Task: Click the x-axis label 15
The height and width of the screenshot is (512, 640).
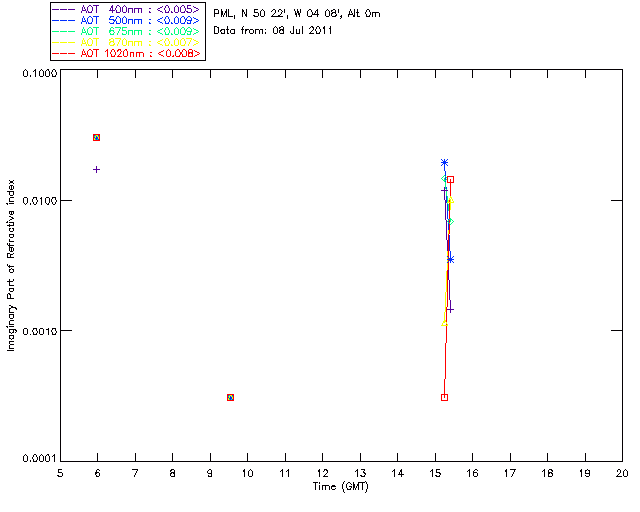Action: (x=435, y=473)
